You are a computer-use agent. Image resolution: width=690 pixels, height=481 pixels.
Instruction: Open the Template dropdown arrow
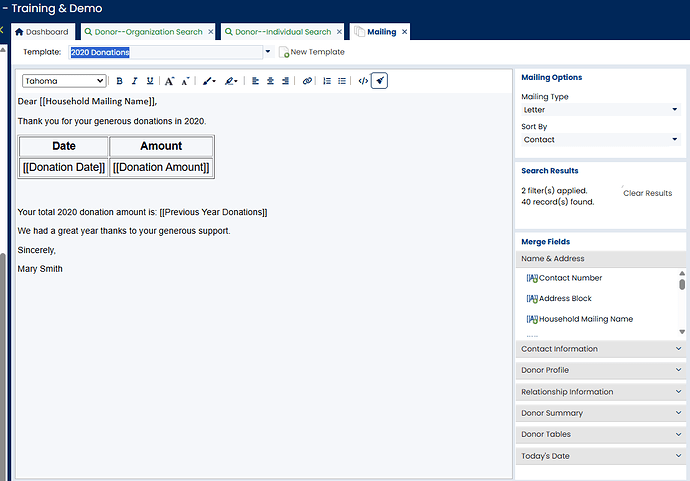(268, 52)
